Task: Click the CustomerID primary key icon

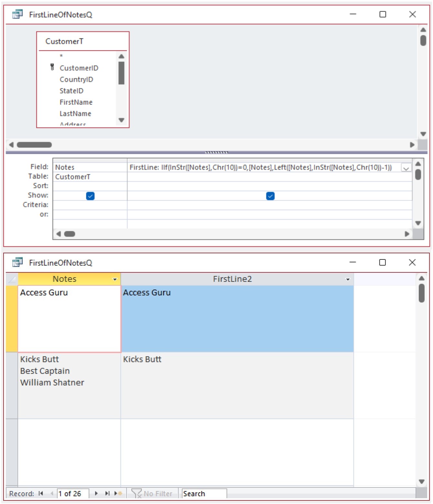Action: pyautogui.click(x=52, y=67)
